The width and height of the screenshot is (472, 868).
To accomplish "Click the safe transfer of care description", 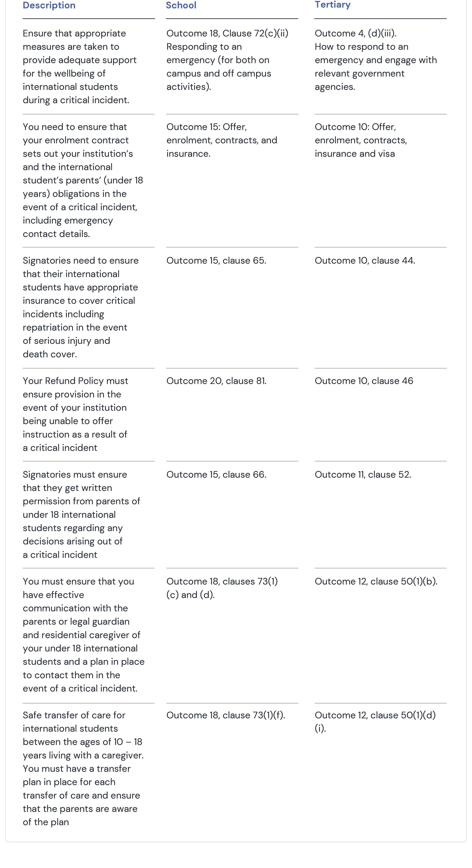I will (x=83, y=769).
